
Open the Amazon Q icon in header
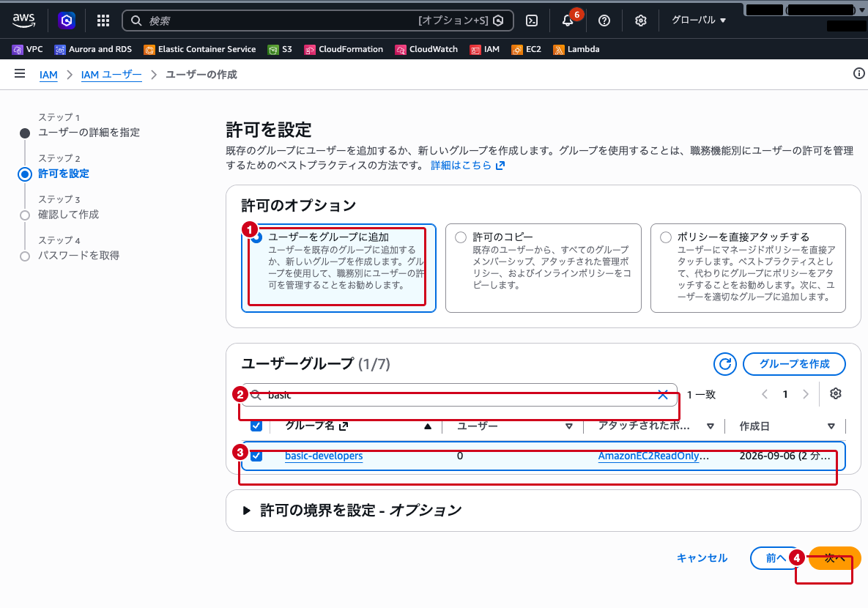coord(67,21)
